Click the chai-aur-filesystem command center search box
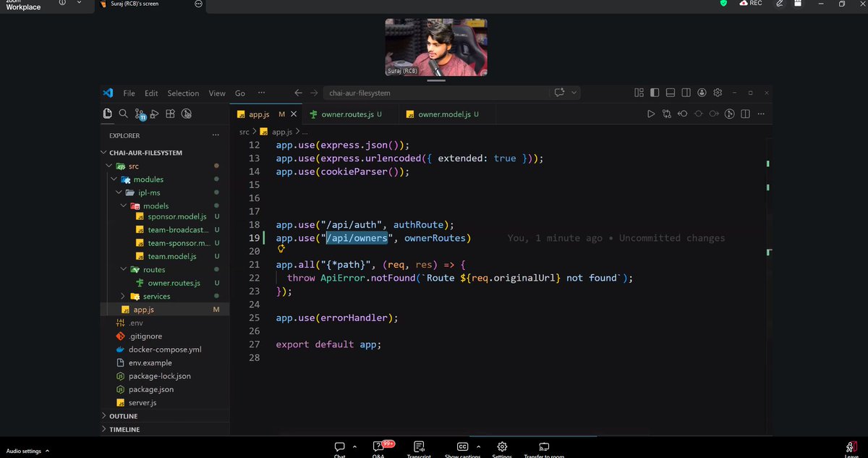Image resolution: width=868 pixels, height=458 pixels. click(x=435, y=93)
